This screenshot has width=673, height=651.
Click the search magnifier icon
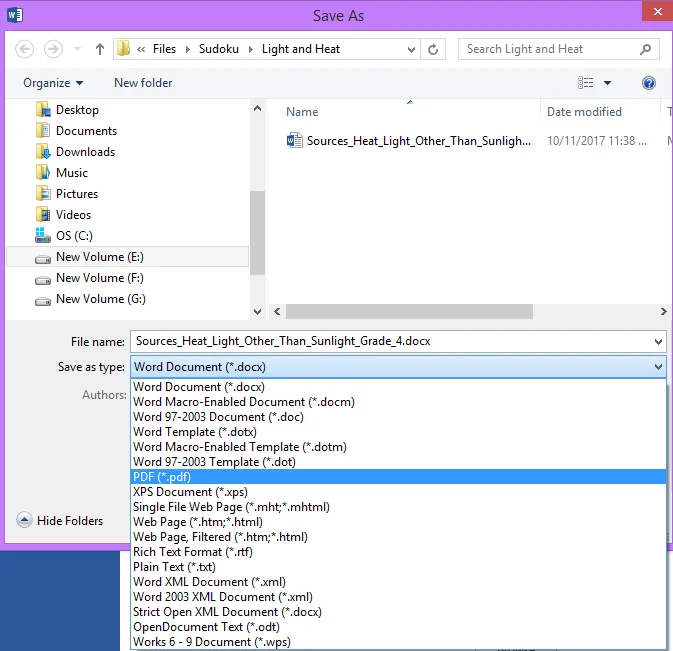(645, 49)
